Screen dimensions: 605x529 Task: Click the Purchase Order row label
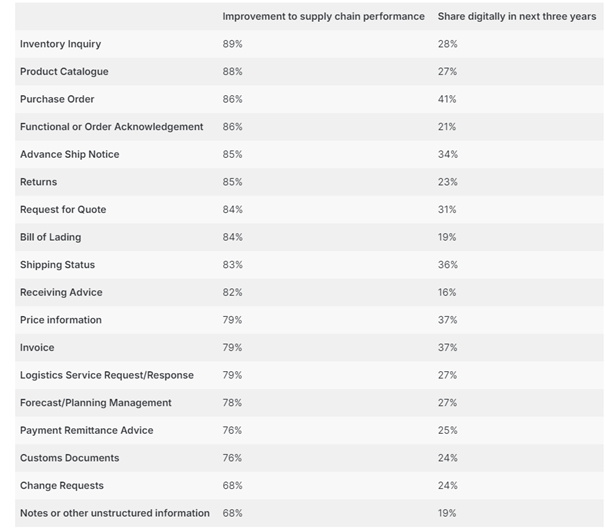(57, 99)
